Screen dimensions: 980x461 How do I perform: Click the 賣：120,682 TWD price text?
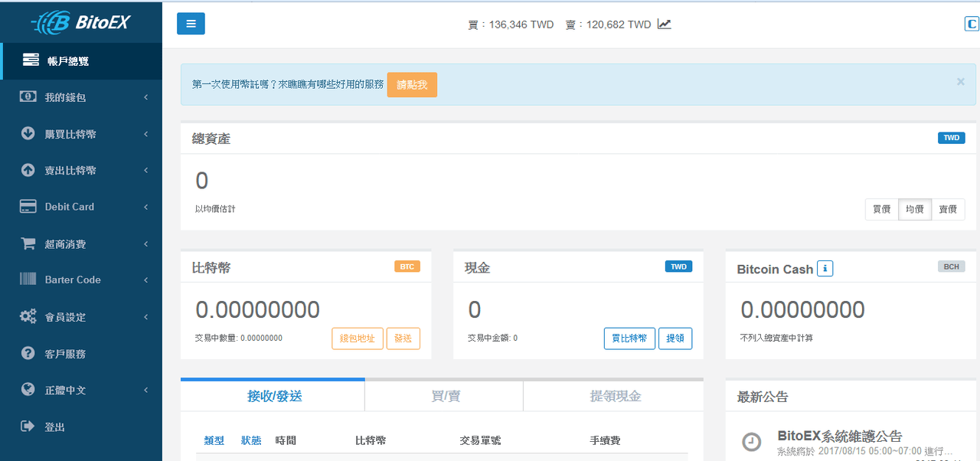click(x=608, y=25)
